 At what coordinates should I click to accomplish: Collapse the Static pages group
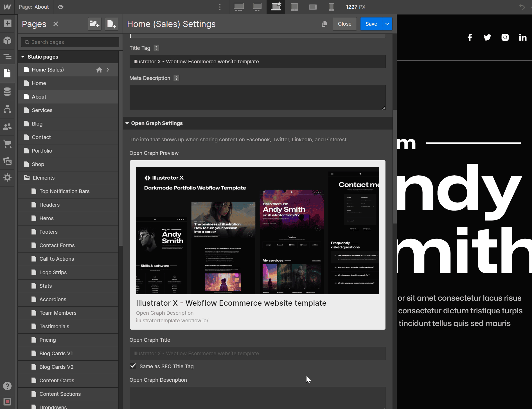pyautogui.click(x=23, y=57)
